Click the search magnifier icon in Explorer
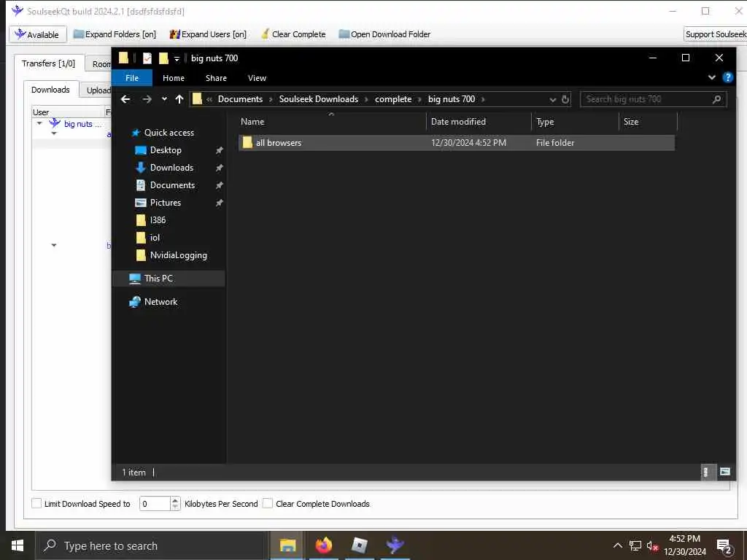Viewport: 747px width, 560px height. pos(716,99)
